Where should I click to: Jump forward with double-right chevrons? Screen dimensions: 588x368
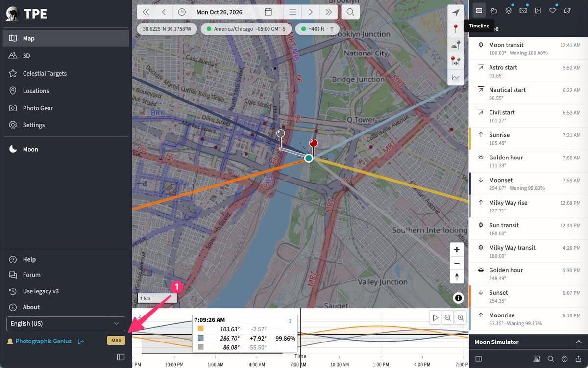coord(328,12)
